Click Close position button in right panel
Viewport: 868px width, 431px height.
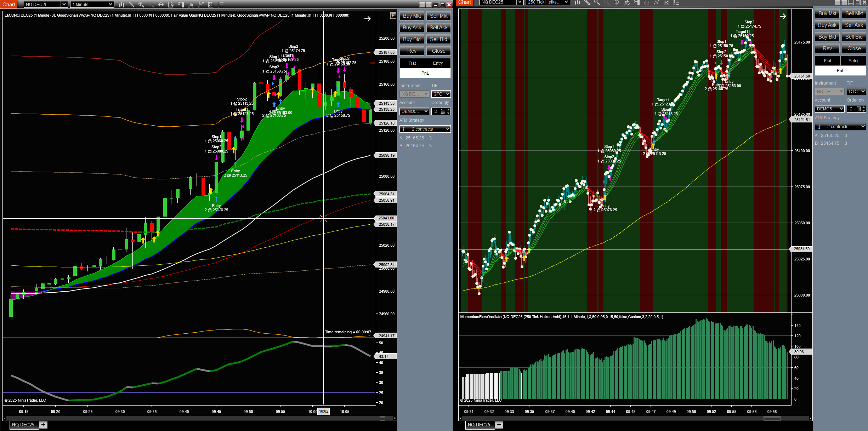coord(853,48)
